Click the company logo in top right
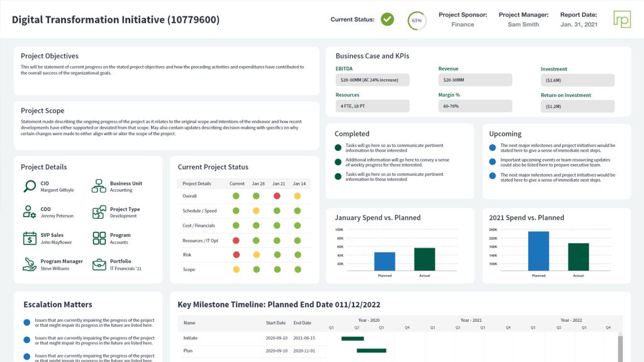 [622, 19]
